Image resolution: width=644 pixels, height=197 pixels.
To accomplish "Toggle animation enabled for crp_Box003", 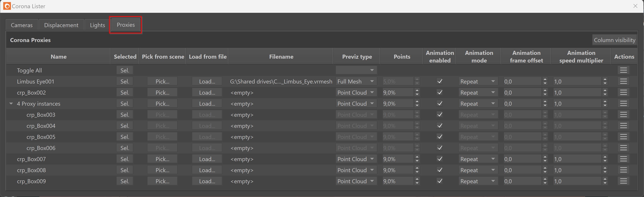I will (439, 114).
